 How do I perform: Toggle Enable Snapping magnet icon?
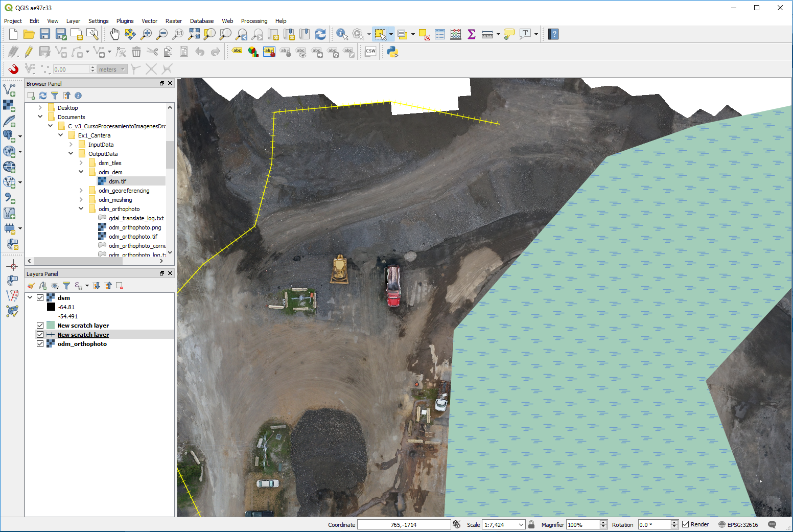click(x=13, y=69)
